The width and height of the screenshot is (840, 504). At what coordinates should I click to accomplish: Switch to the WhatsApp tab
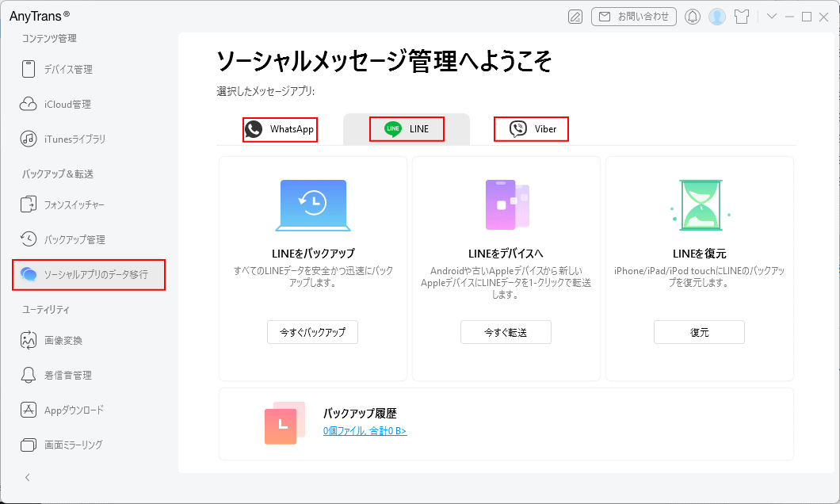point(281,130)
